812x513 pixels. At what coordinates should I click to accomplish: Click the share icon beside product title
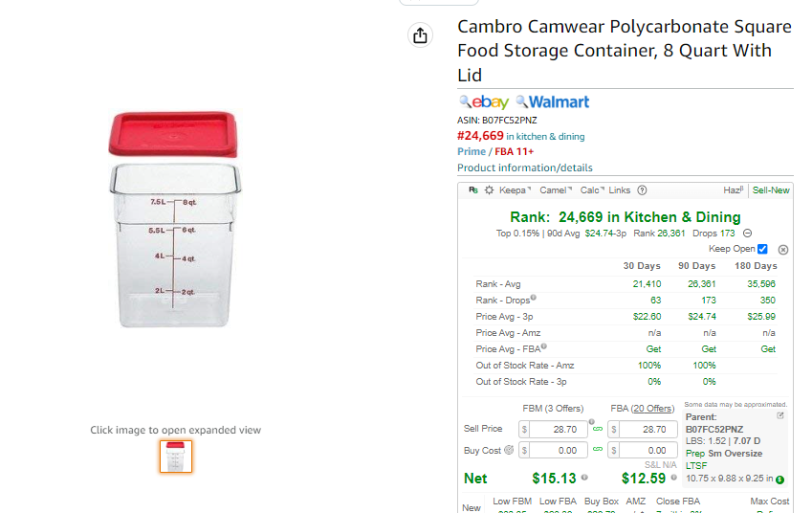tap(420, 35)
